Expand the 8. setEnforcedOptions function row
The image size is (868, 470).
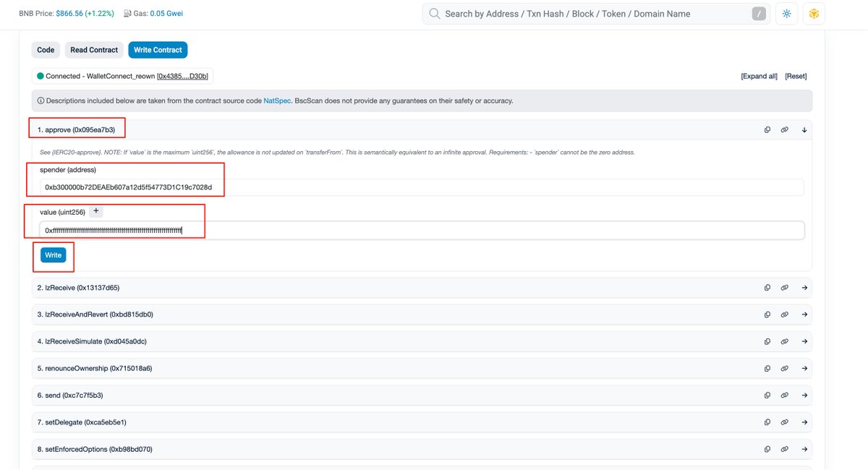[x=422, y=449]
